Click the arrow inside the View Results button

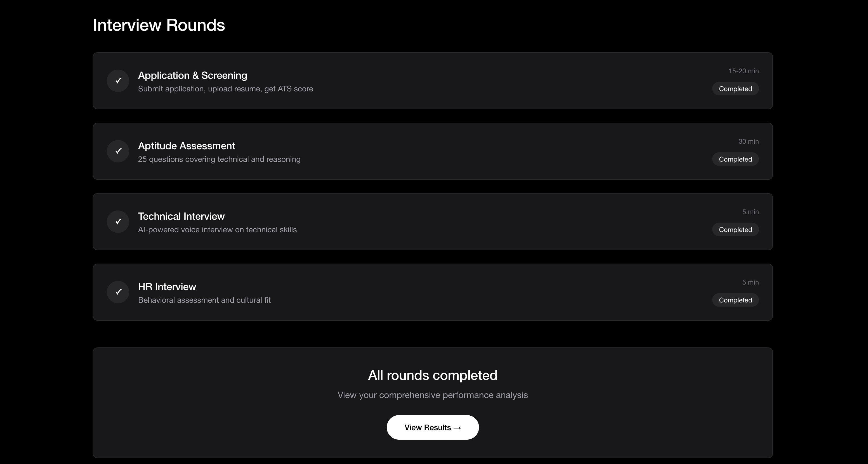(457, 427)
